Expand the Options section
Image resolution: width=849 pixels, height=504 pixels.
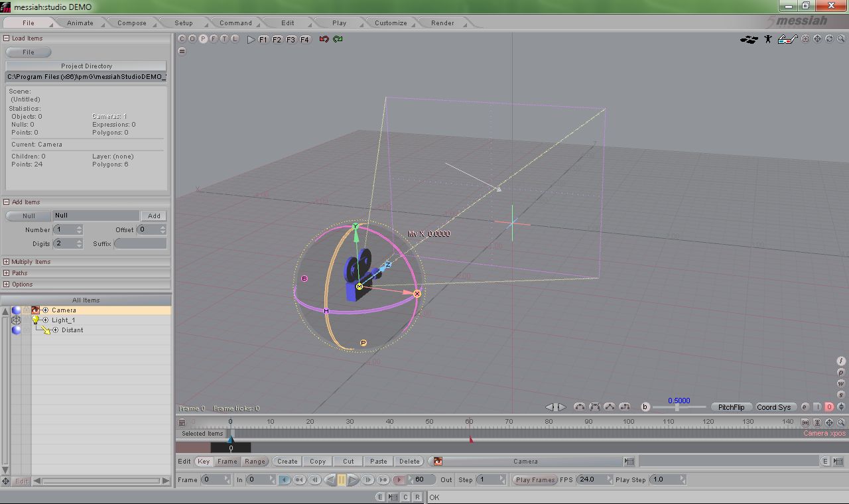click(x=6, y=284)
